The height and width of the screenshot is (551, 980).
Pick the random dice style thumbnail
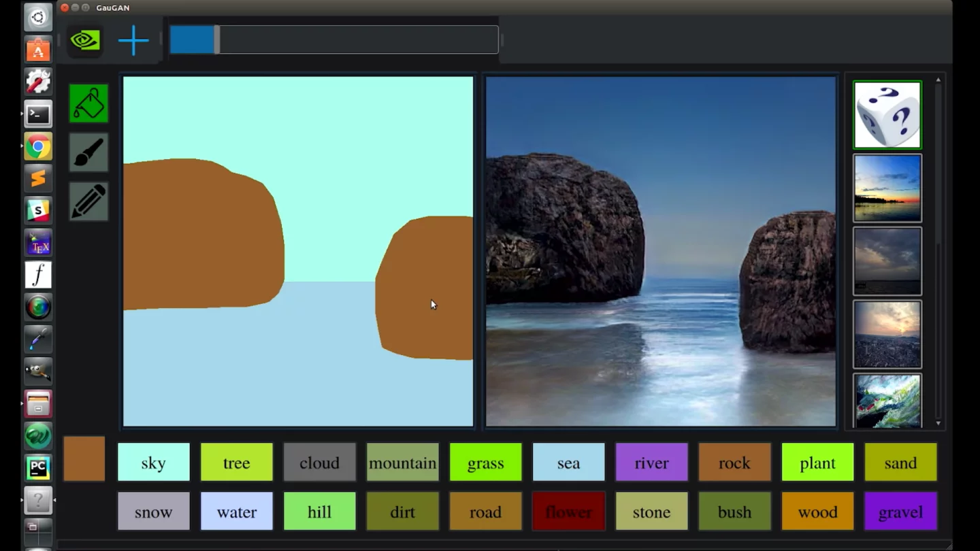(x=887, y=115)
